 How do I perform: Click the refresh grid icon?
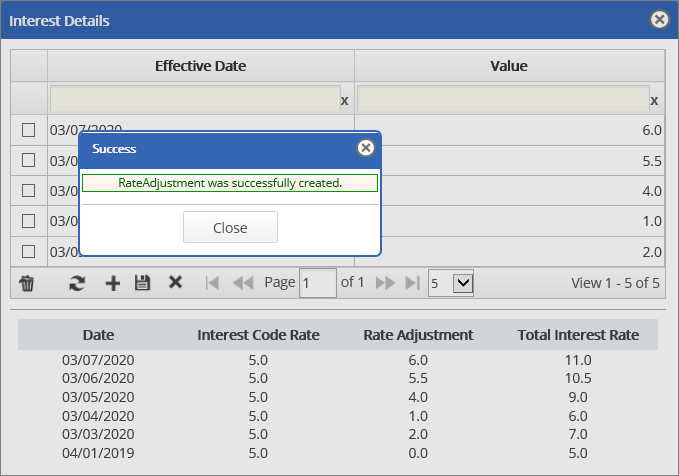click(77, 283)
